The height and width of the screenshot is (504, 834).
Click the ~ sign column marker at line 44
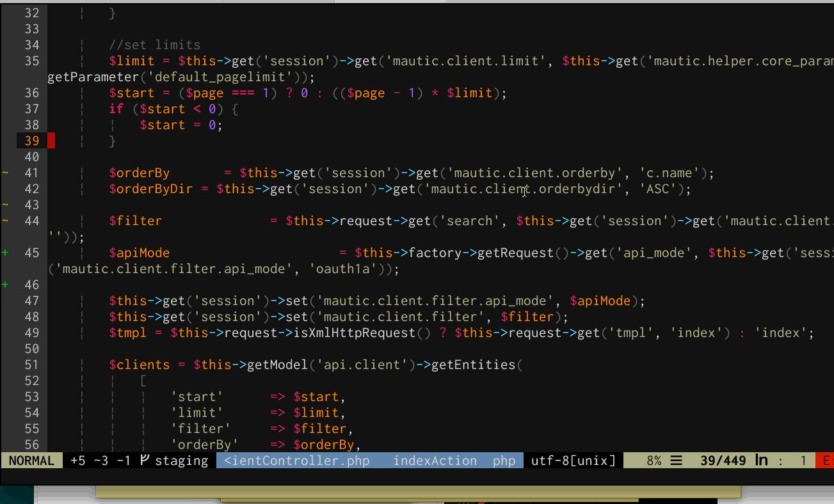pyautogui.click(x=4, y=220)
